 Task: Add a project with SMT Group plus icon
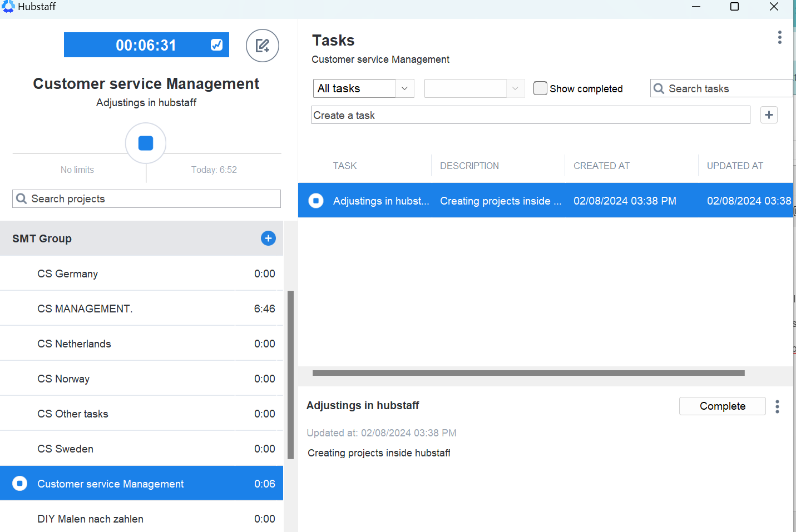268,238
